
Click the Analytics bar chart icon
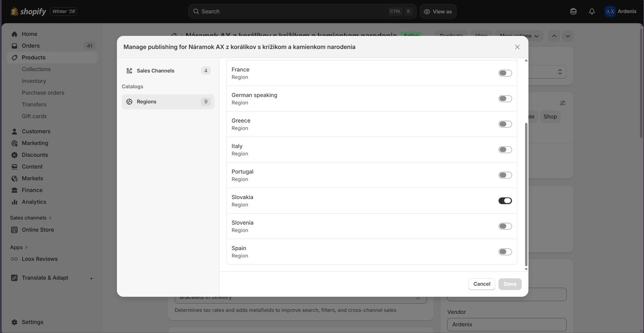pos(15,202)
